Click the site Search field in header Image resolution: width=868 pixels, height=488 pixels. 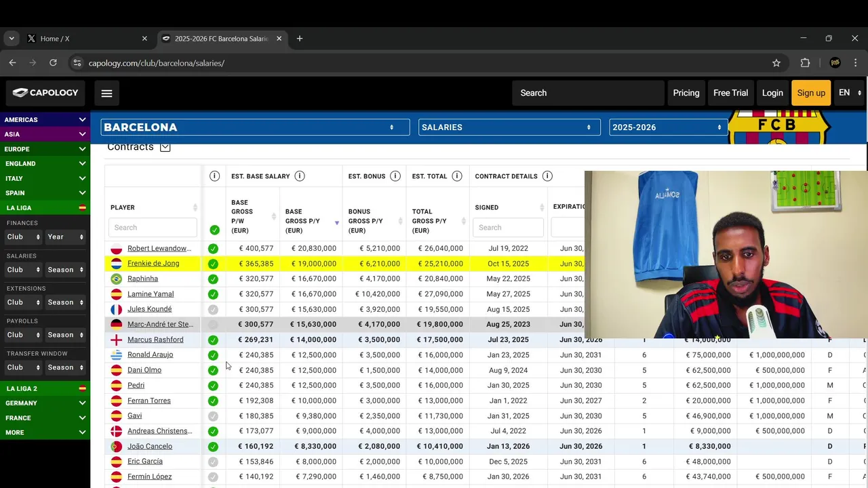point(588,93)
